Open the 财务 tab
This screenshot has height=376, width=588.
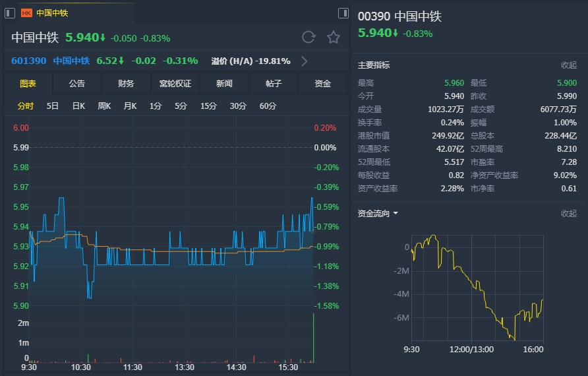coord(126,84)
